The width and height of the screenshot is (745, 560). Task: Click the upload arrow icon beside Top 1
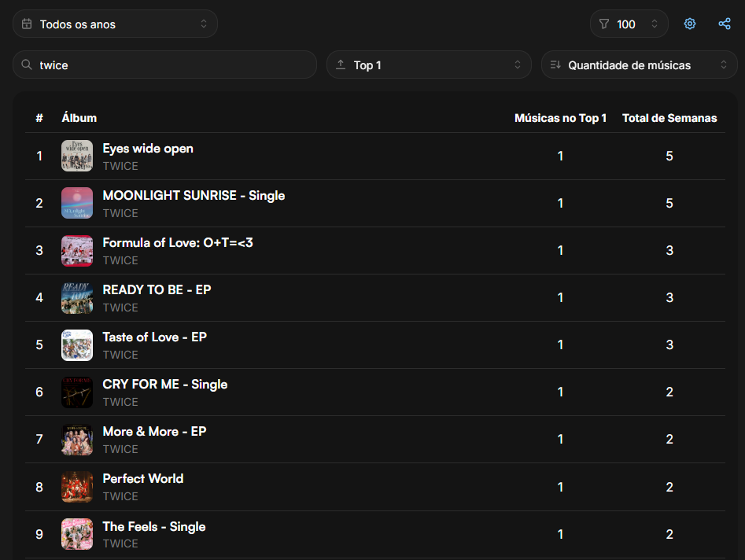pyautogui.click(x=340, y=64)
